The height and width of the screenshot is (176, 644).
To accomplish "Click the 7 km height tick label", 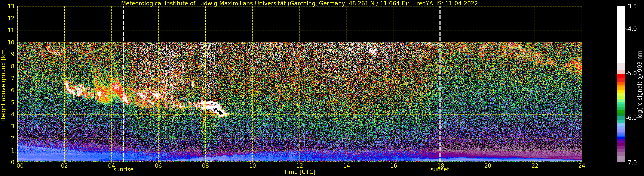I will click(13, 79).
